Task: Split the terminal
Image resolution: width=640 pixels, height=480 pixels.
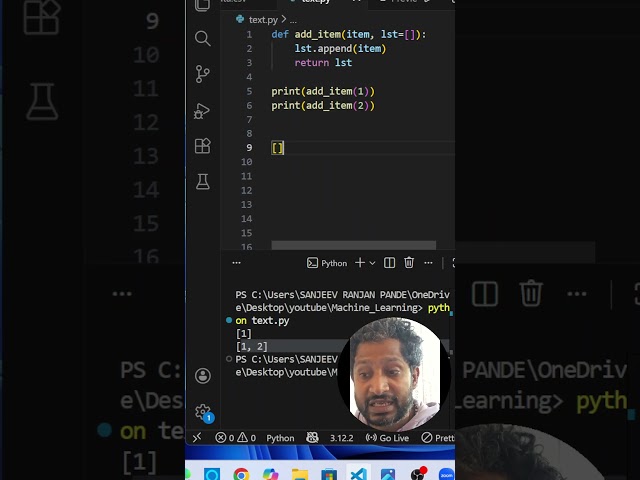Action: [x=389, y=263]
